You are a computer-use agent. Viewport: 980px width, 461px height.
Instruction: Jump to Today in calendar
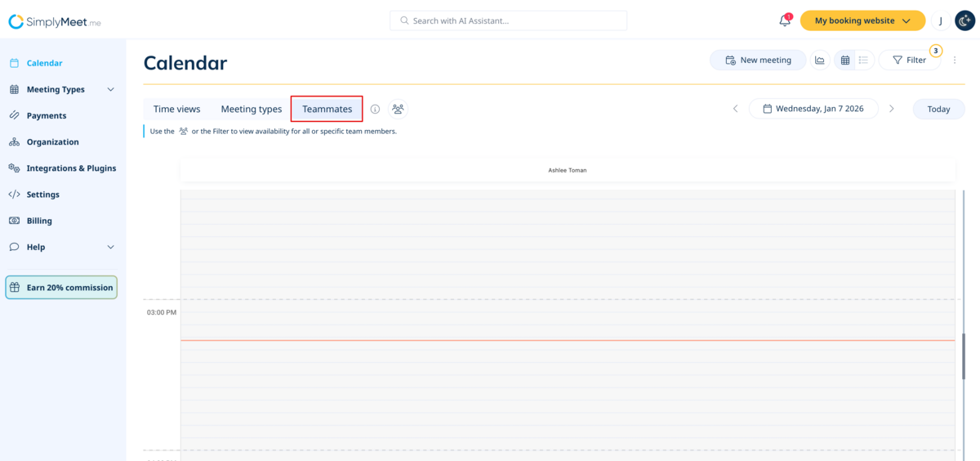tap(938, 109)
